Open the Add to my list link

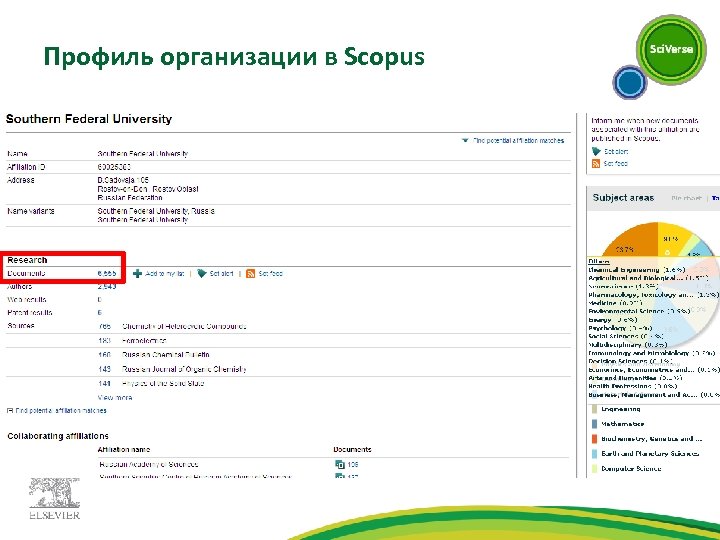165,274
